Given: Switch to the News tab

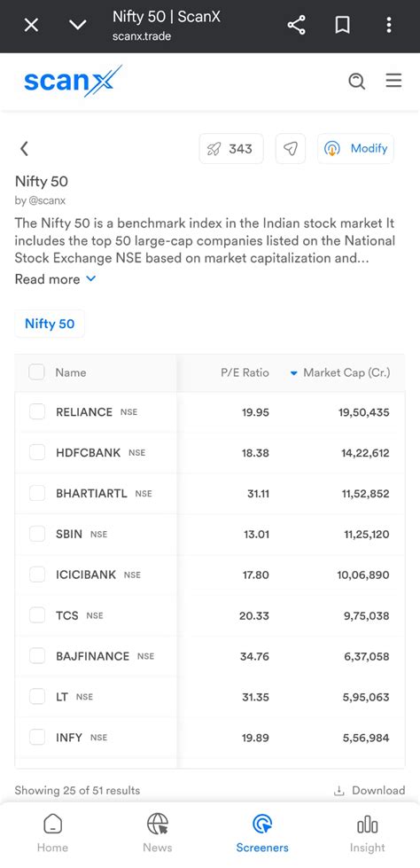Looking at the screenshot, I should tap(157, 833).
